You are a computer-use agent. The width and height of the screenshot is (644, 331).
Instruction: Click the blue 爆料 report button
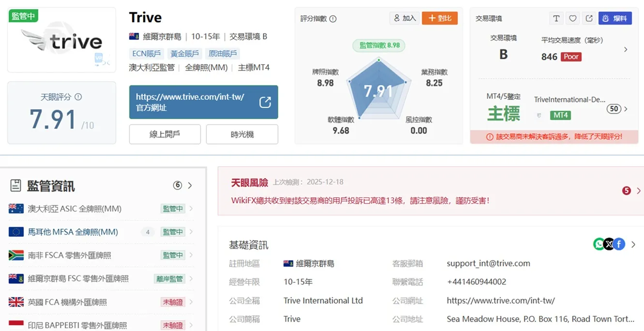click(x=615, y=18)
